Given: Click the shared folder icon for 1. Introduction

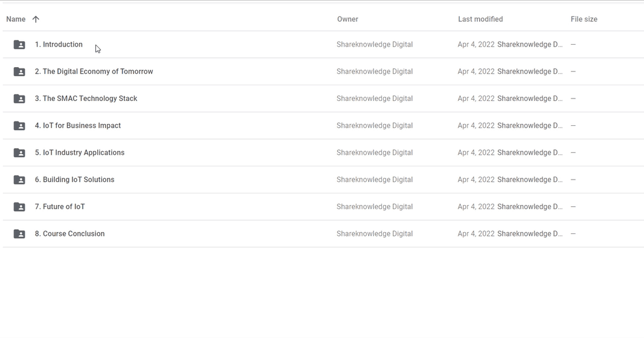Looking at the screenshot, I should coord(19,44).
